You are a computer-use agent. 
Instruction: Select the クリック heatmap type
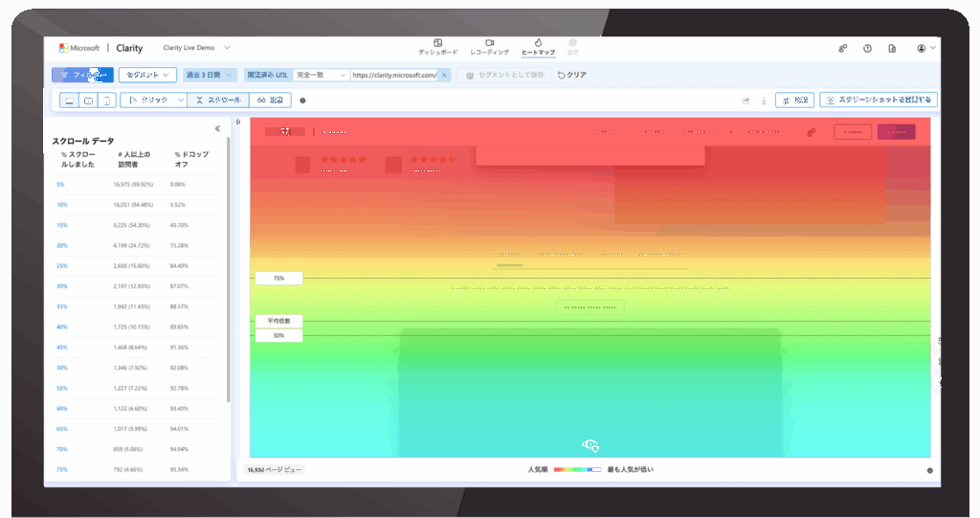pos(148,101)
